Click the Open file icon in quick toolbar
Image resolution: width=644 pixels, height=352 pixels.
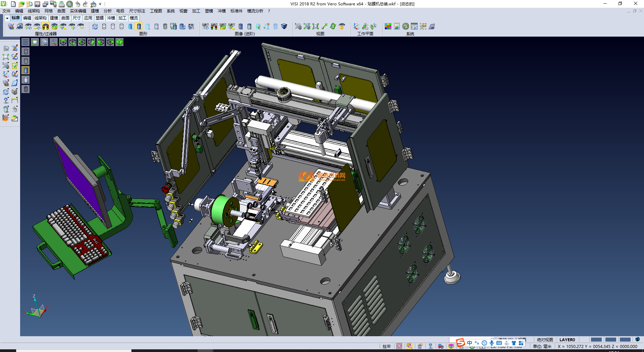point(21,4)
